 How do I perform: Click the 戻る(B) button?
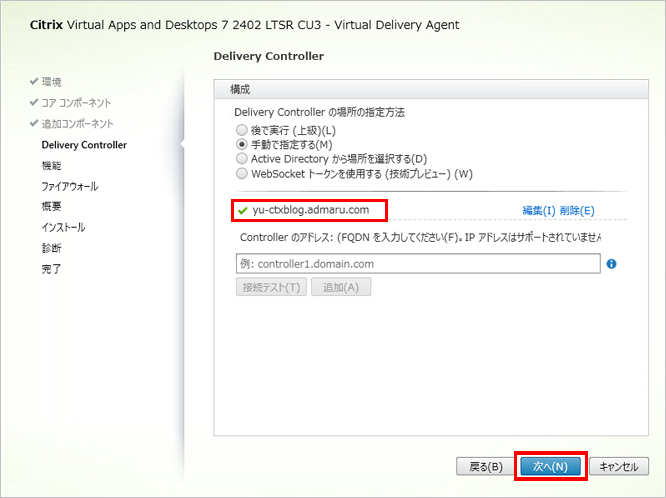pyautogui.click(x=485, y=466)
